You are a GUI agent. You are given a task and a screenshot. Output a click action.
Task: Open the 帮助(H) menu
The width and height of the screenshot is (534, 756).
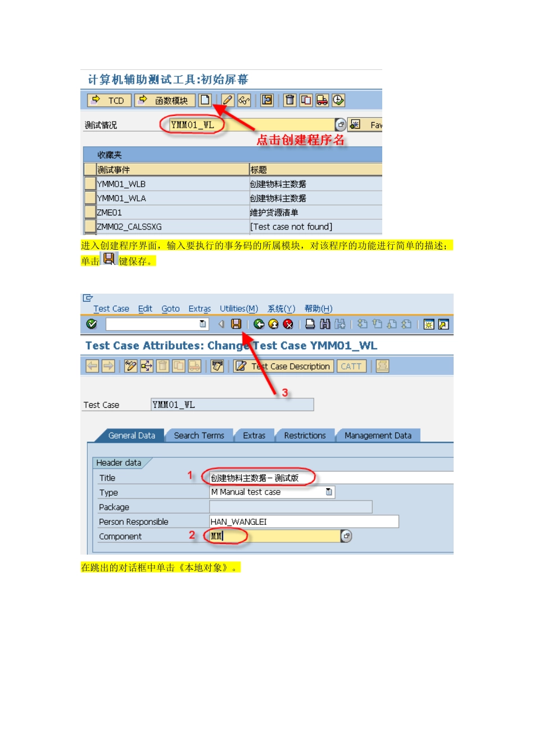click(318, 309)
